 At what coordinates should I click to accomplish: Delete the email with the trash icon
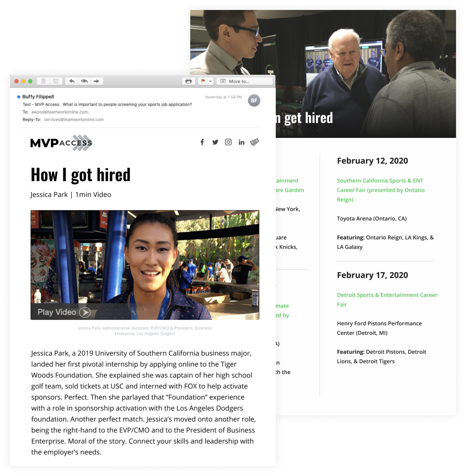click(44, 81)
